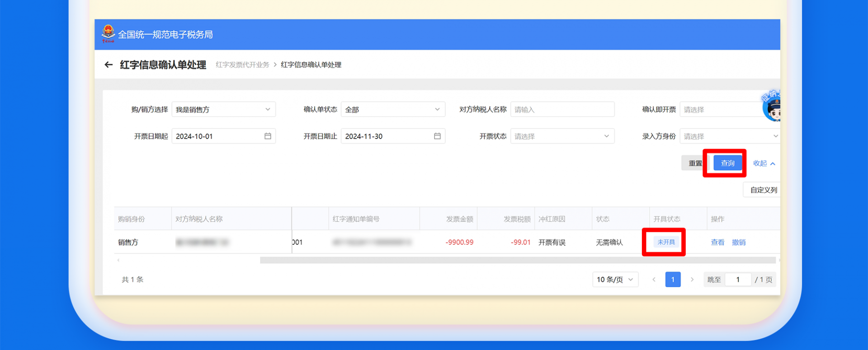Open the 开票状态 dropdown
Viewport: 868px width, 350px height.
[562, 136]
